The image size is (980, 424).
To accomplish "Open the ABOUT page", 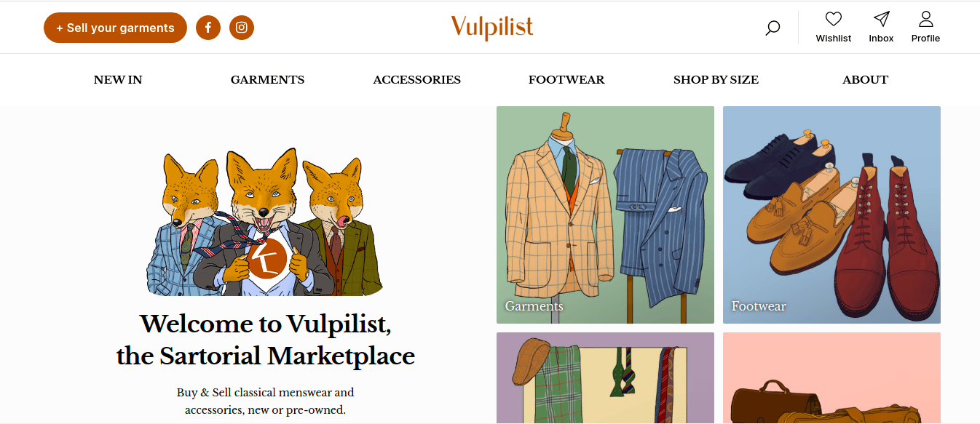I will click(x=865, y=79).
